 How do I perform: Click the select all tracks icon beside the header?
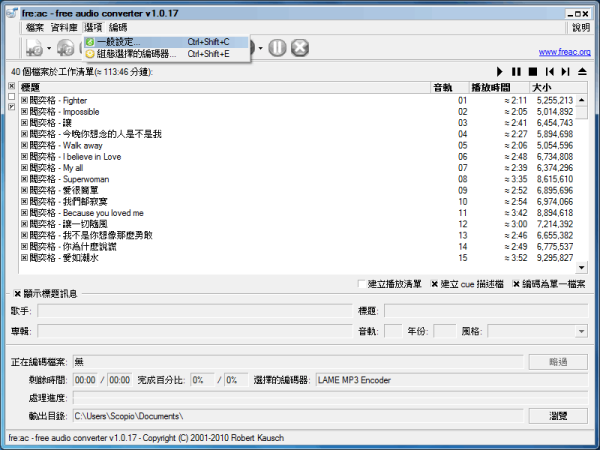(11, 86)
